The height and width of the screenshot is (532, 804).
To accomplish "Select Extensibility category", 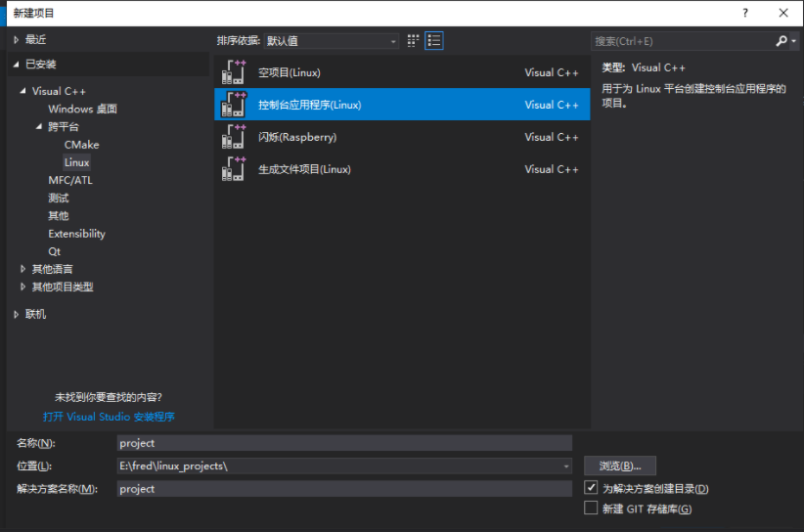I will [76, 234].
